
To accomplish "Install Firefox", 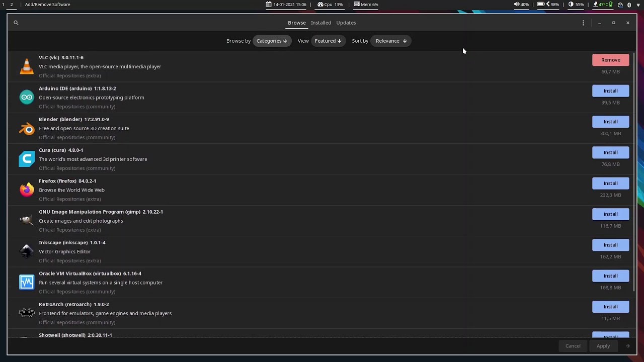I will pos(610,184).
